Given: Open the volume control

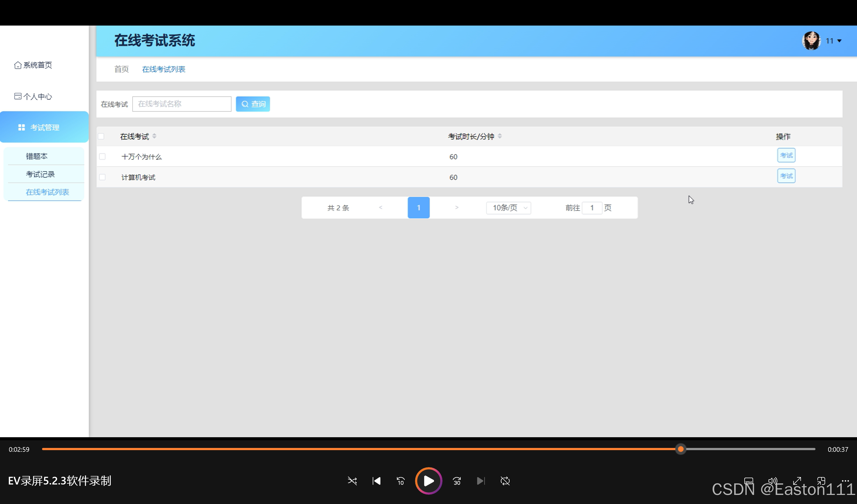Looking at the screenshot, I should pos(773,481).
